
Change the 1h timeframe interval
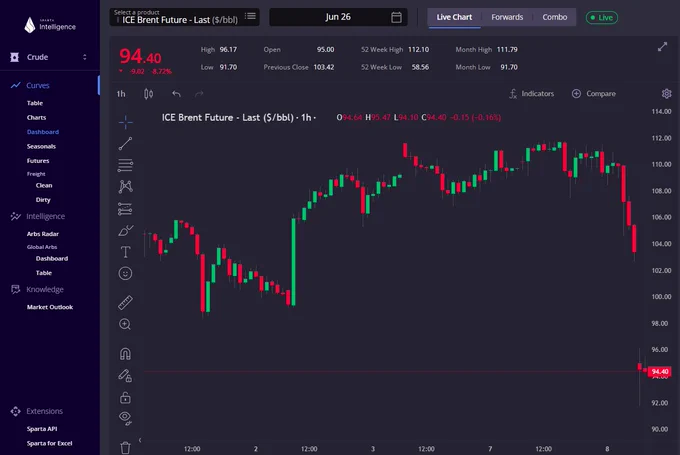click(x=121, y=94)
